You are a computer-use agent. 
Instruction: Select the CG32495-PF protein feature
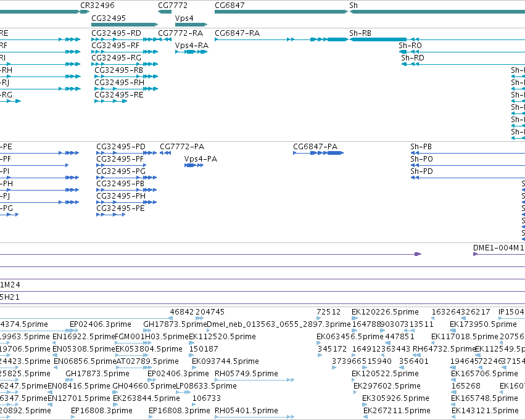121,165
